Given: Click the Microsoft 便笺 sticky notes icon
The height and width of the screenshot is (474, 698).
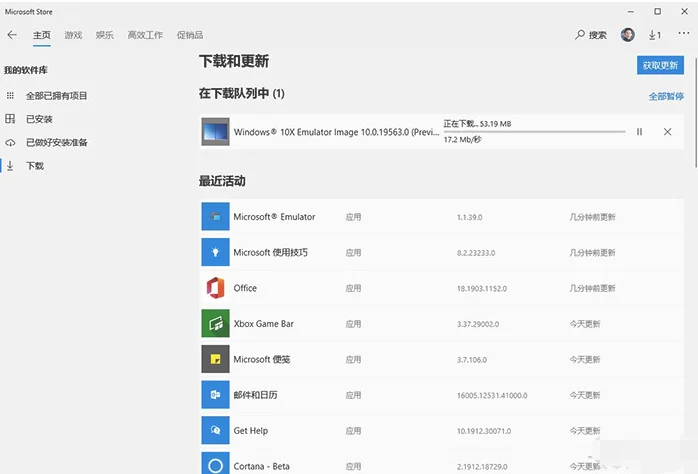Looking at the screenshot, I should click(215, 359).
